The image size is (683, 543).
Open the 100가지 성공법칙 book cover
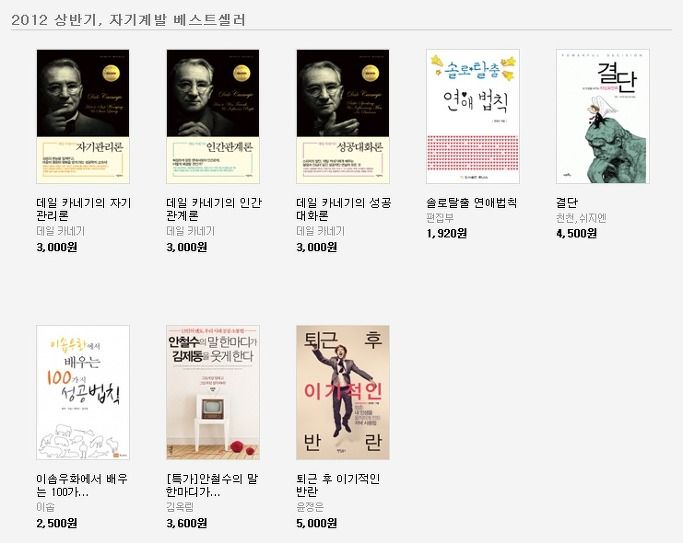tap(83, 392)
